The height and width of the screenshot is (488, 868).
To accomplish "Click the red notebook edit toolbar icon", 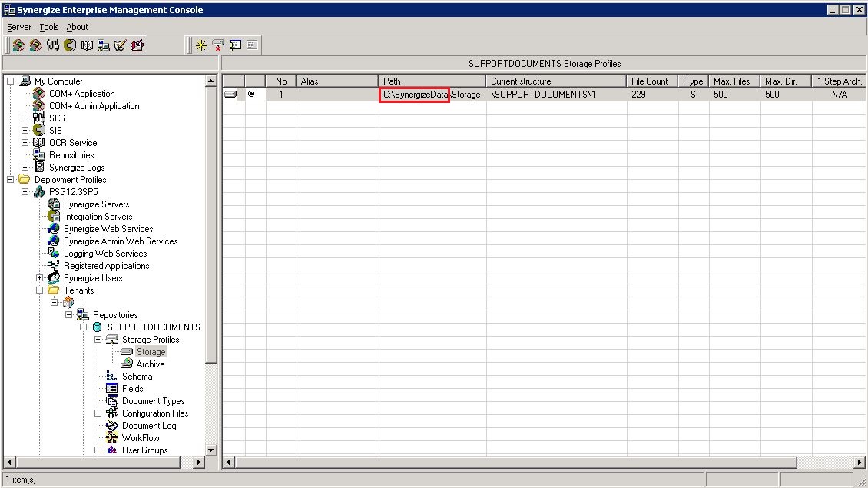I will point(137,45).
